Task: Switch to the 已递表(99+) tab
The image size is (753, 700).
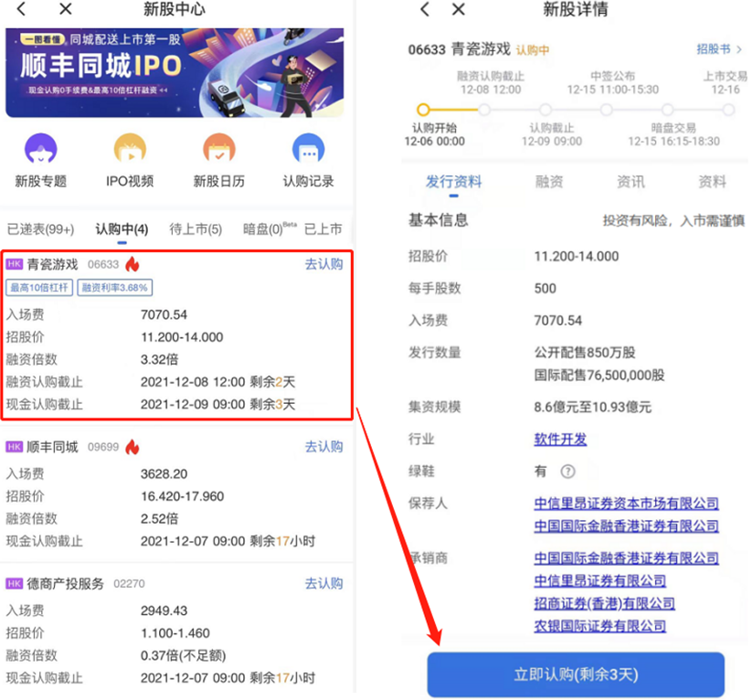Action: click(41, 229)
